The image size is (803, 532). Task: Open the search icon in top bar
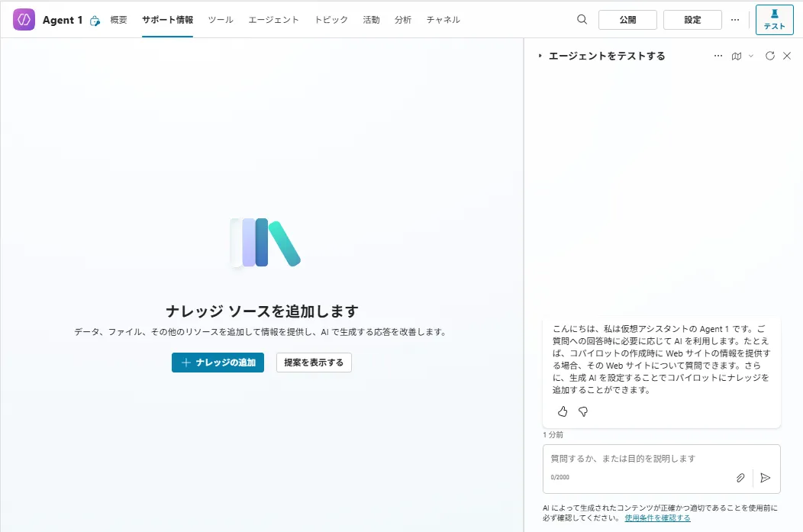point(582,19)
